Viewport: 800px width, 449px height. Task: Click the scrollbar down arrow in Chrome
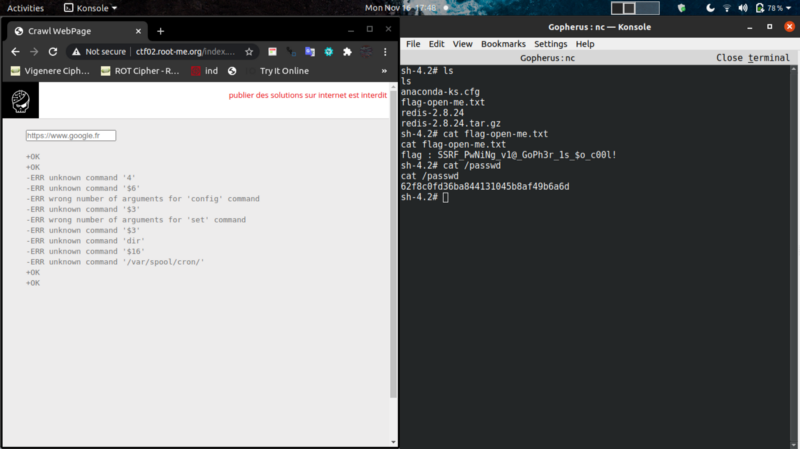pos(393,442)
